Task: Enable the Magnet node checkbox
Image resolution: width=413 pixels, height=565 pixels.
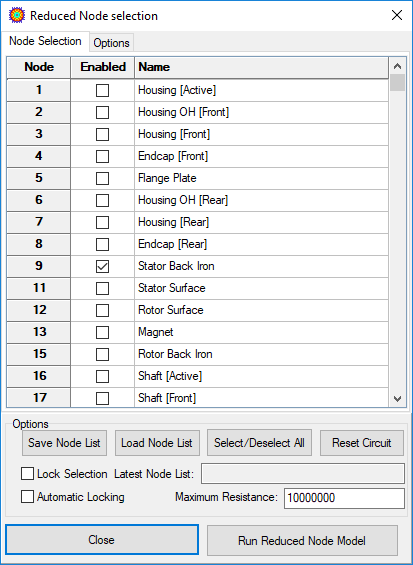Action: point(102,333)
